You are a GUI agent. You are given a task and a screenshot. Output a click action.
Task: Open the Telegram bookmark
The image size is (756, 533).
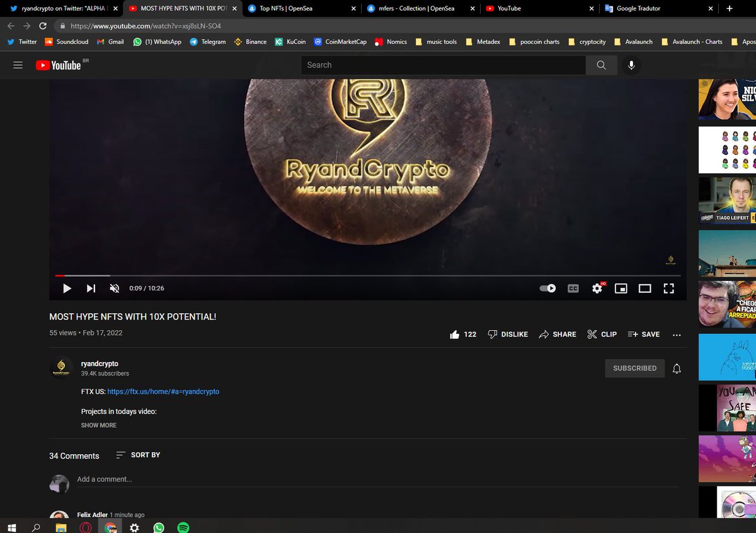click(x=208, y=42)
